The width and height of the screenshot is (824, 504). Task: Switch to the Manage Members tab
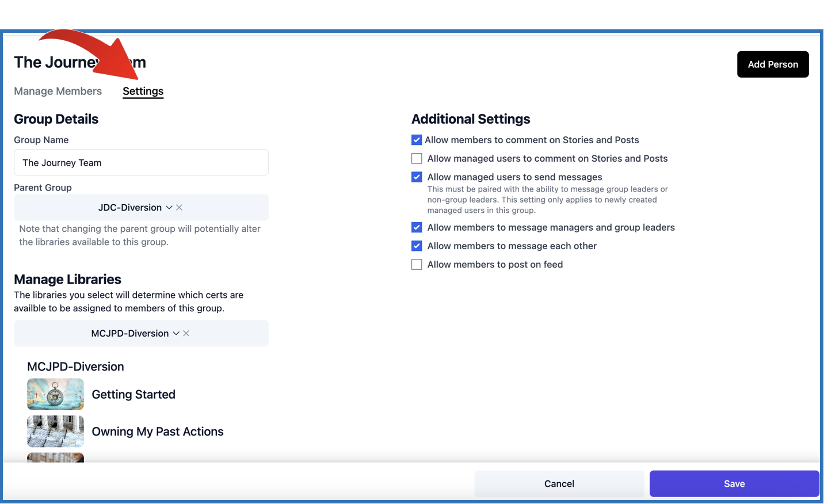pos(58,91)
